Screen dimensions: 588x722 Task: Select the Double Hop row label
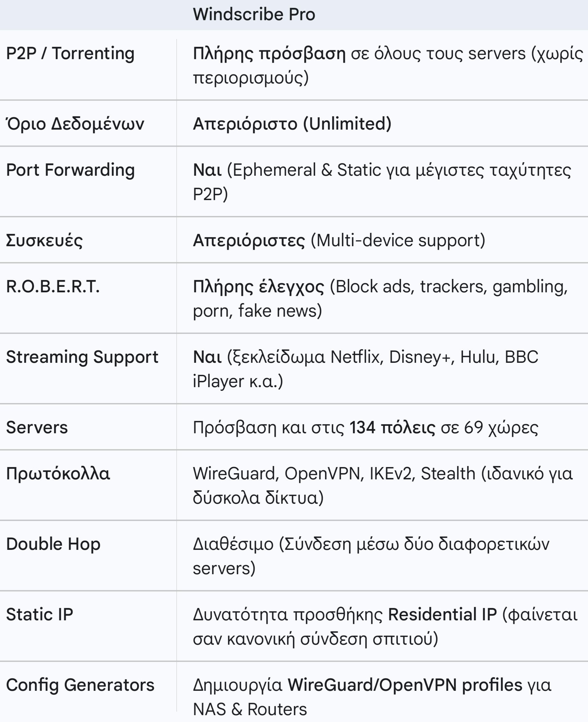coord(53,544)
